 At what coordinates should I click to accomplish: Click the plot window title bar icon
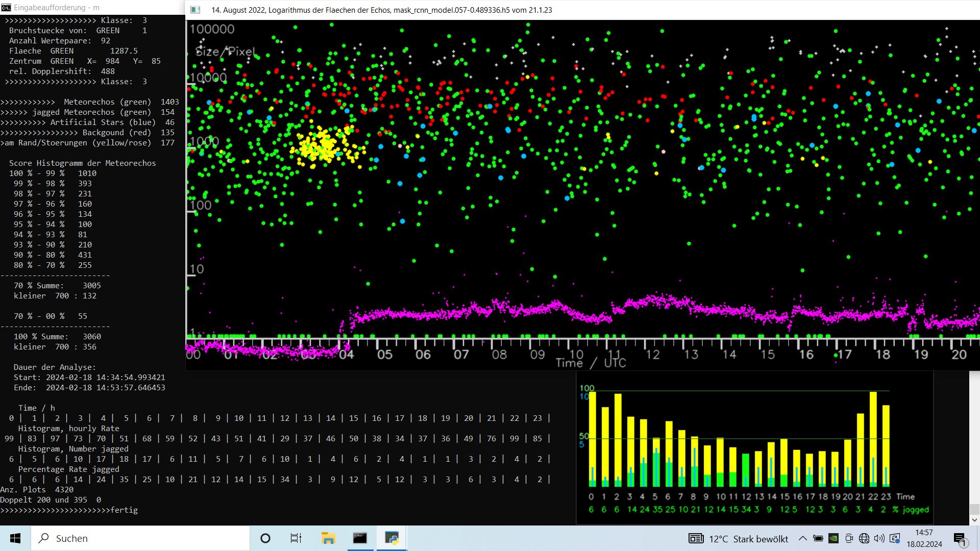coord(195,10)
